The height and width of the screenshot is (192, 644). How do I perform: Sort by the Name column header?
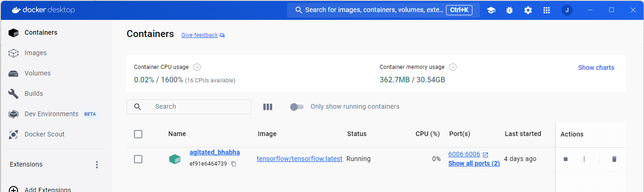(x=177, y=134)
